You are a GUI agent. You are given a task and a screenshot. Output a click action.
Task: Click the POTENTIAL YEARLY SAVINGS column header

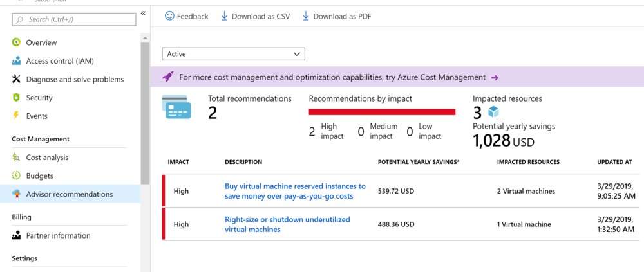click(419, 162)
